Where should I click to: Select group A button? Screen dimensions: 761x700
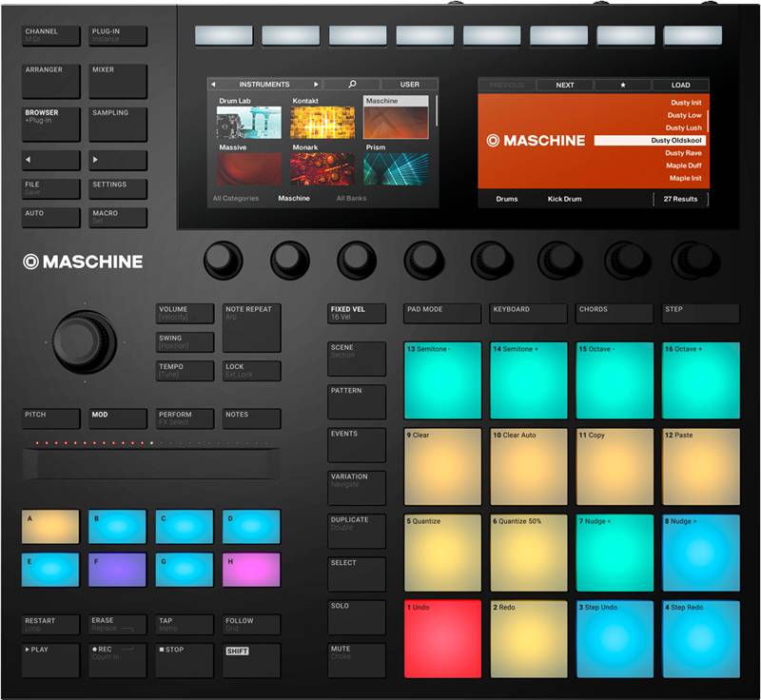click(x=50, y=526)
